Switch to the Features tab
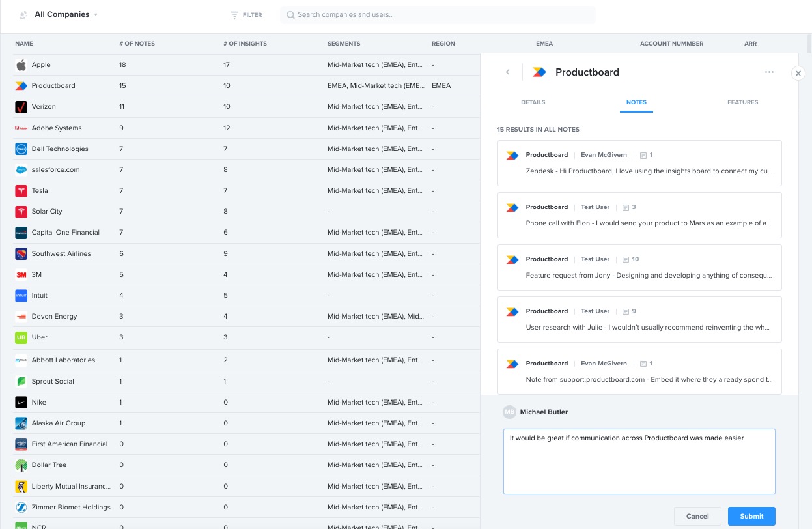 click(x=742, y=102)
